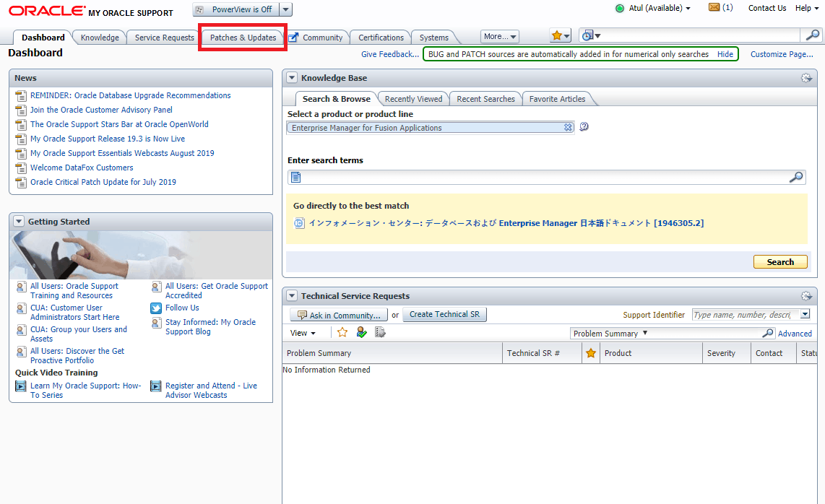Open Stay Informed: My Oracle Support Blog
This screenshot has height=504, width=825.
click(210, 326)
